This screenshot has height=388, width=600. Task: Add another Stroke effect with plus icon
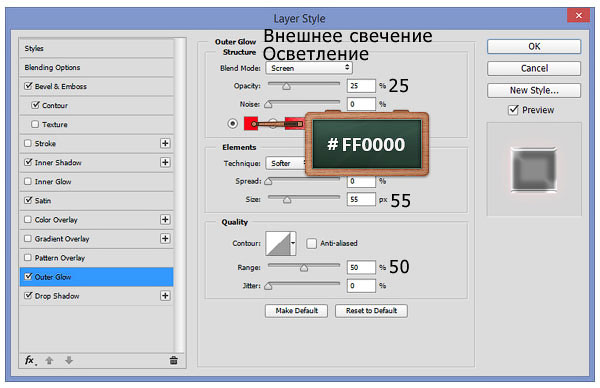165,143
